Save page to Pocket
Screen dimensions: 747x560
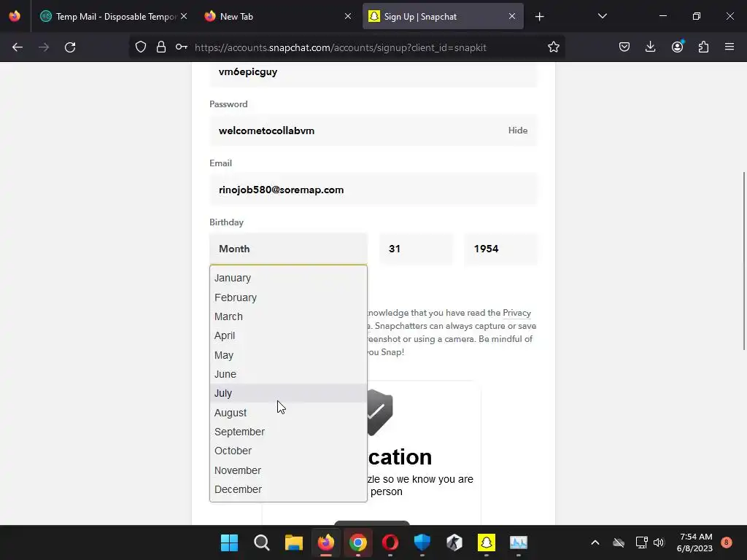624,47
